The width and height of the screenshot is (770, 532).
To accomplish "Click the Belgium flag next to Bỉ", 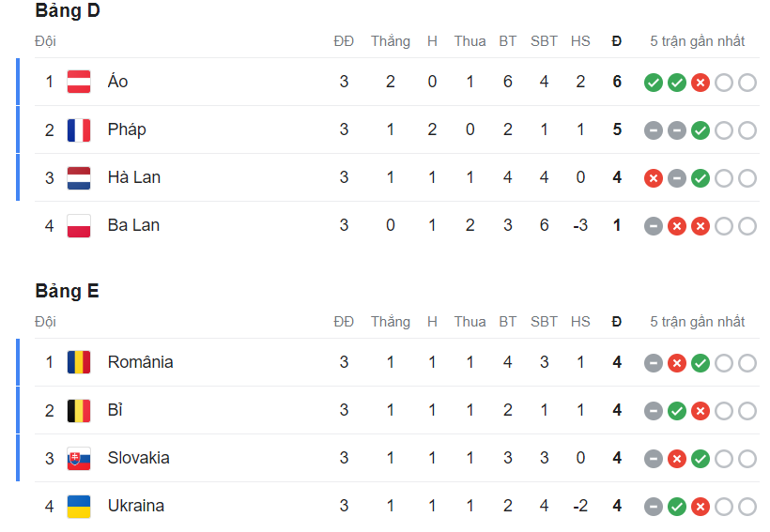I will 79,410.
